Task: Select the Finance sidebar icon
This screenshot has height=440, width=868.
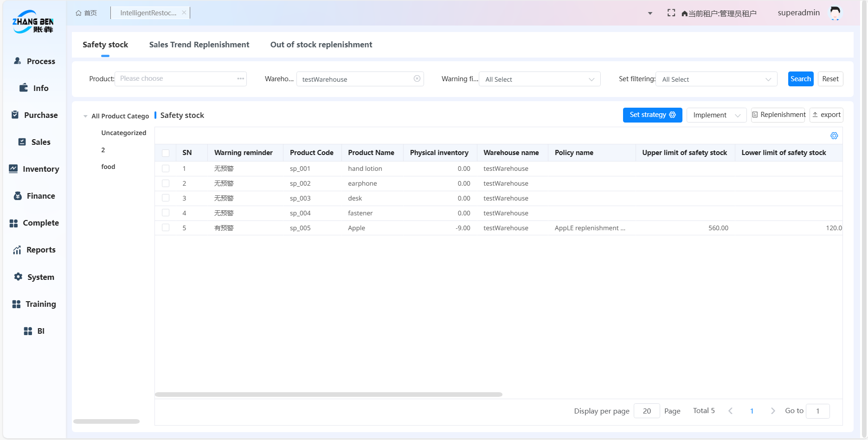Action: tap(17, 196)
